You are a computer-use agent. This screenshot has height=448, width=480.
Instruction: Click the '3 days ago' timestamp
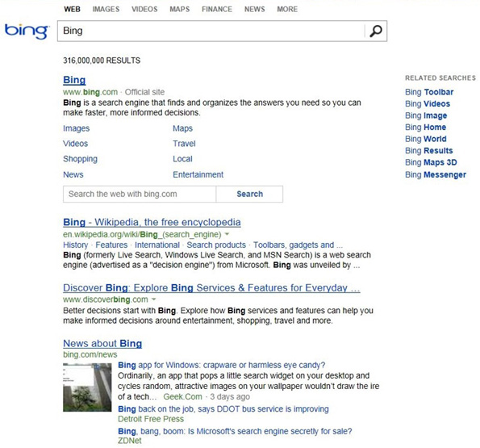click(x=230, y=396)
